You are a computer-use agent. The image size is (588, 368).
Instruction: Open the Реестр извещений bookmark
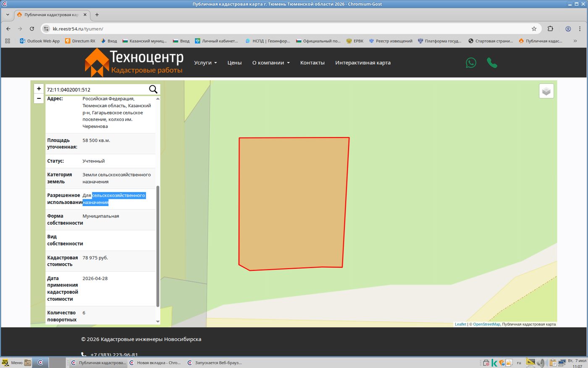click(391, 41)
